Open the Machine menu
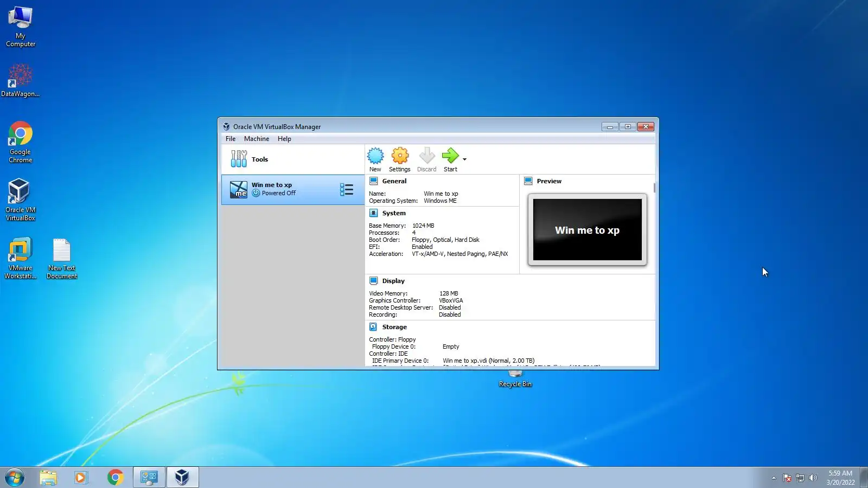 tap(257, 139)
